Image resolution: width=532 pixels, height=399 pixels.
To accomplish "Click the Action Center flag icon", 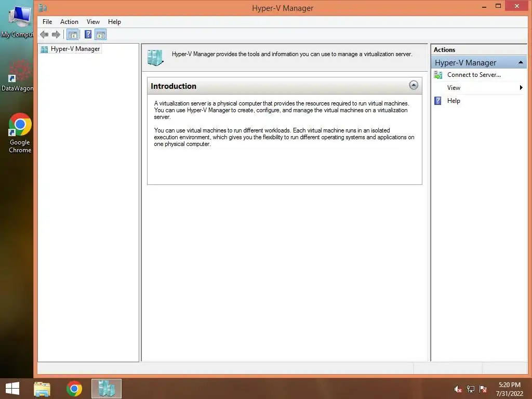I will tap(483, 389).
